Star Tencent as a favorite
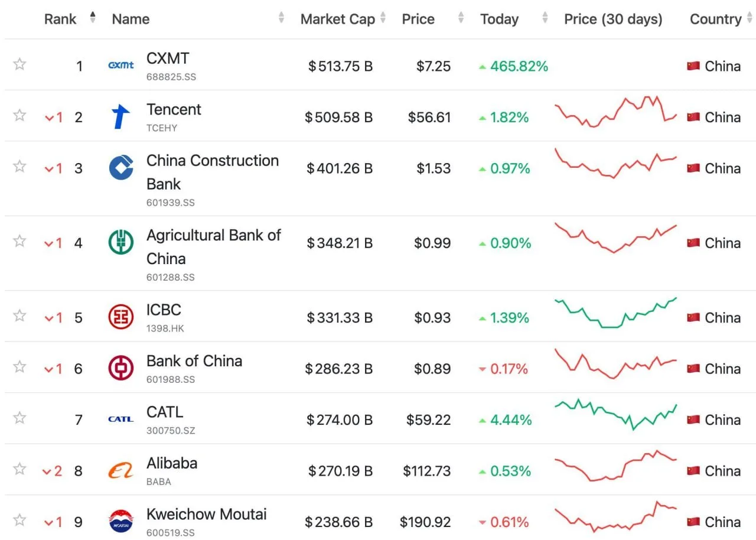Viewport: 756px width, 540px height. coord(19,115)
